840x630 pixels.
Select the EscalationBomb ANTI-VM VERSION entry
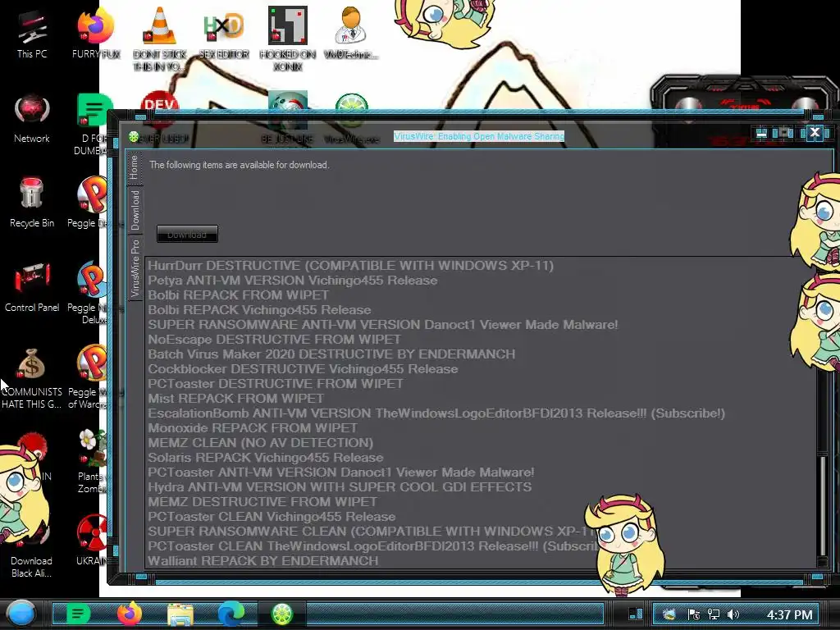pyautogui.click(x=436, y=413)
